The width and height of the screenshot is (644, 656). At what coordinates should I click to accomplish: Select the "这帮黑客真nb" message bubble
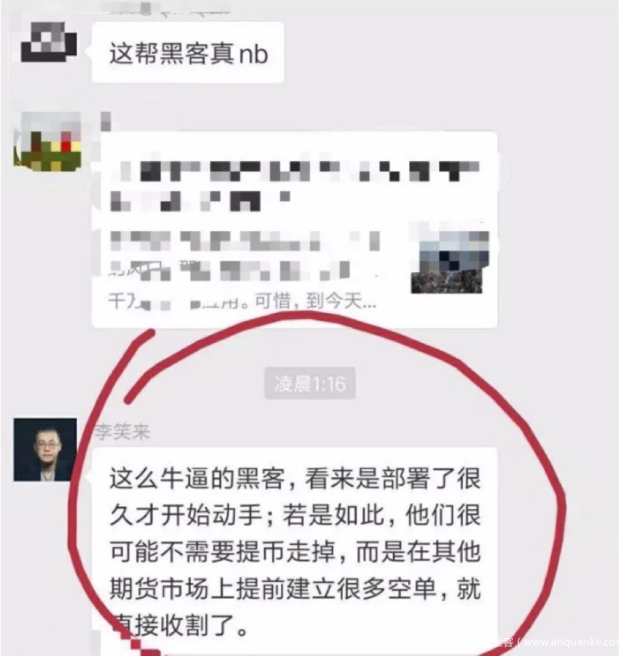coord(188,52)
